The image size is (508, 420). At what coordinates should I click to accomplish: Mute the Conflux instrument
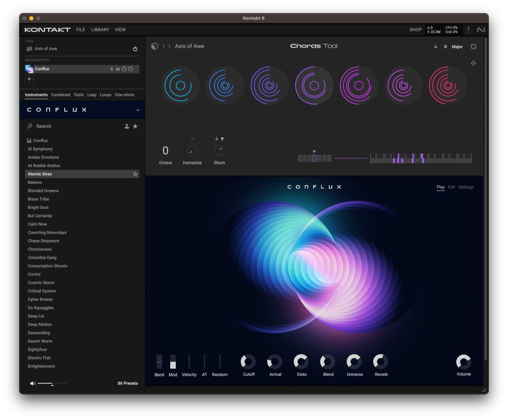tap(117, 69)
